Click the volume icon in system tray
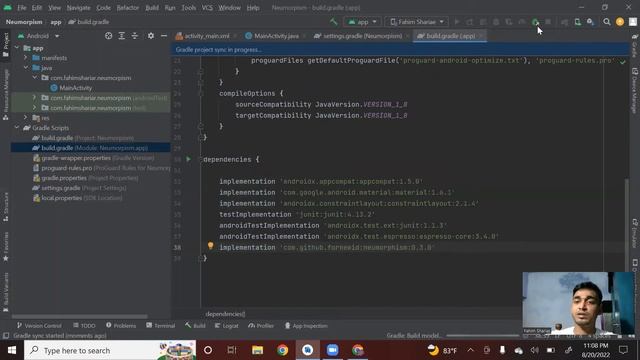Image resolution: width=640 pixels, height=360 pixels. tap(534, 350)
